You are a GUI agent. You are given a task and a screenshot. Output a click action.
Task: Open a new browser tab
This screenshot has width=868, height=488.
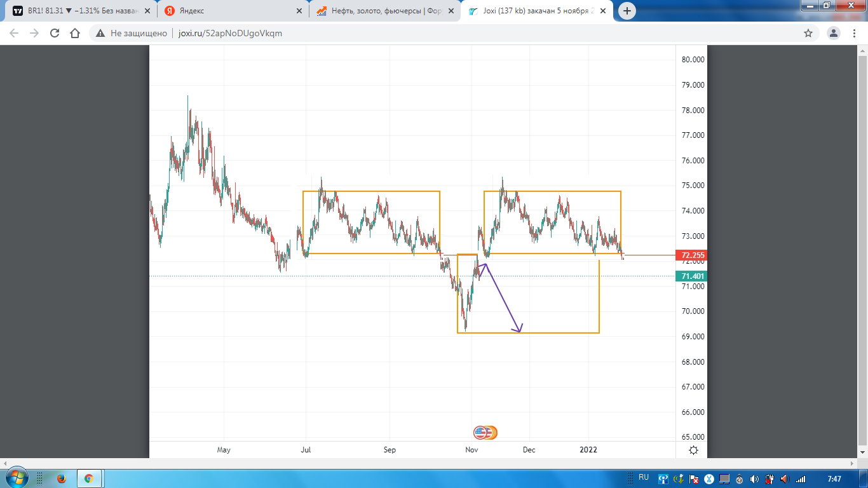(627, 11)
